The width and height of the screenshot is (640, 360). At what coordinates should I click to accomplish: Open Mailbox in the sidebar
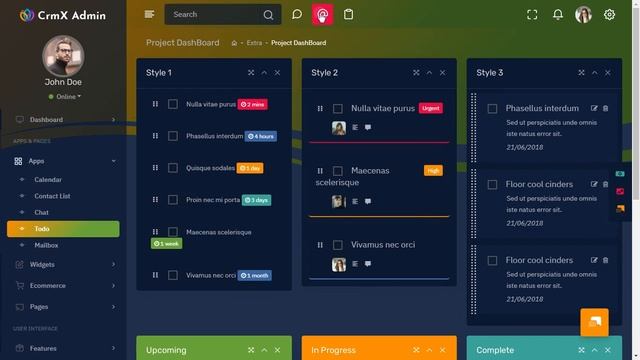tap(46, 245)
